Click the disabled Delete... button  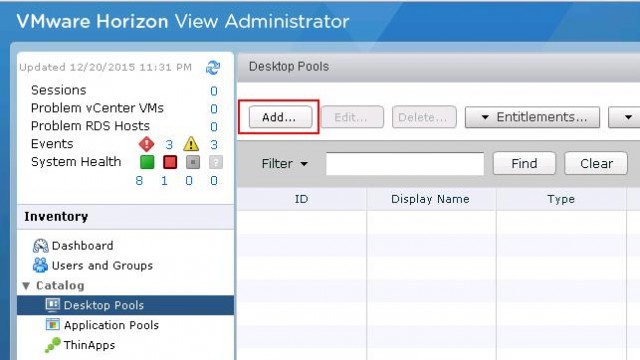tap(424, 118)
